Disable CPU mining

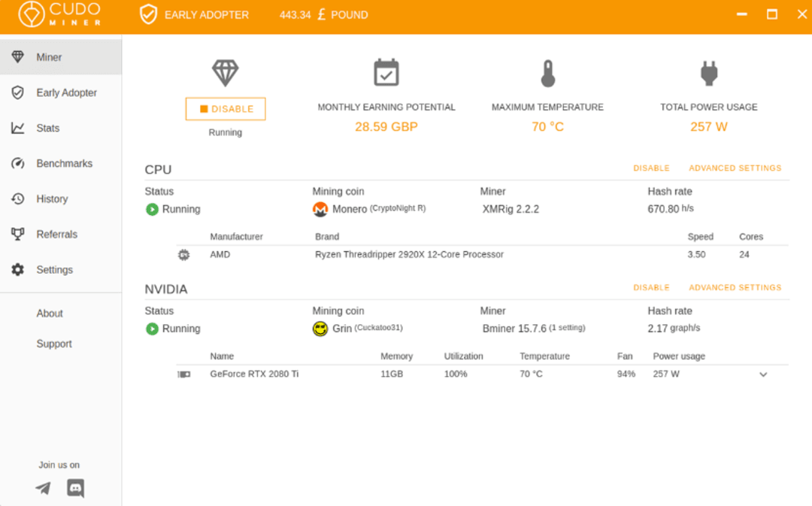651,168
